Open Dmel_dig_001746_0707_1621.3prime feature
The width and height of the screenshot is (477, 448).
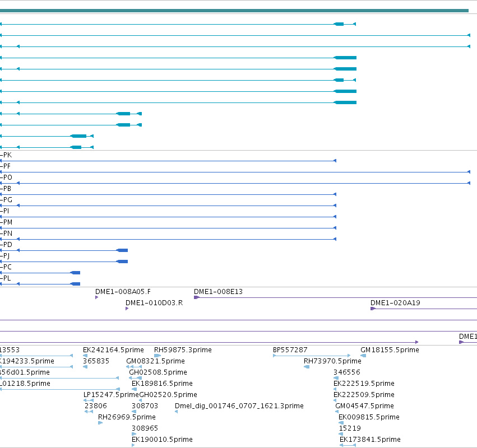pos(239,406)
